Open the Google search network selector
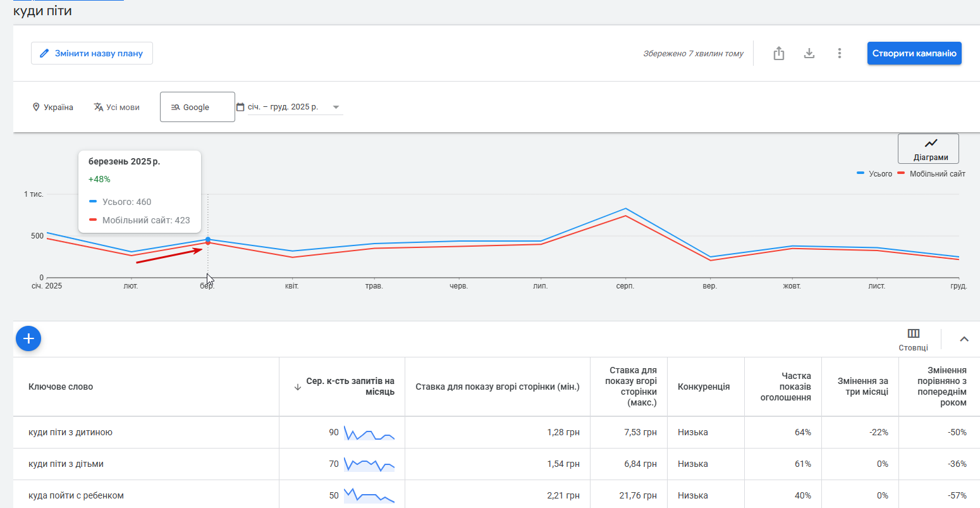 [x=197, y=108]
